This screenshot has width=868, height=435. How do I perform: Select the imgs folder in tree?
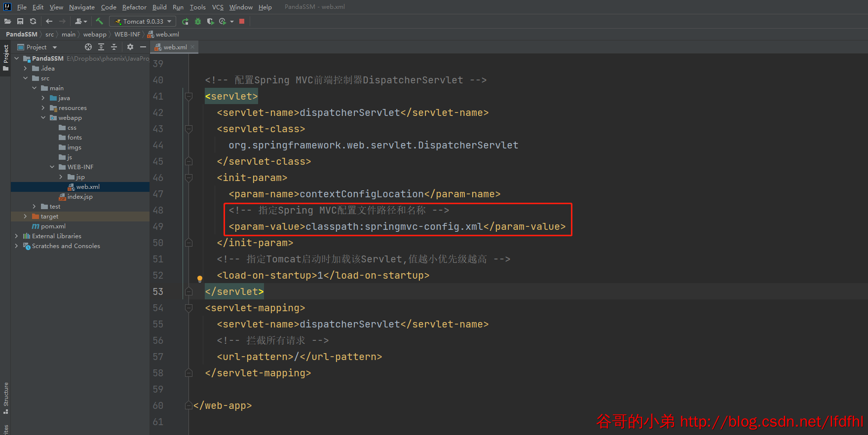(x=70, y=147)
